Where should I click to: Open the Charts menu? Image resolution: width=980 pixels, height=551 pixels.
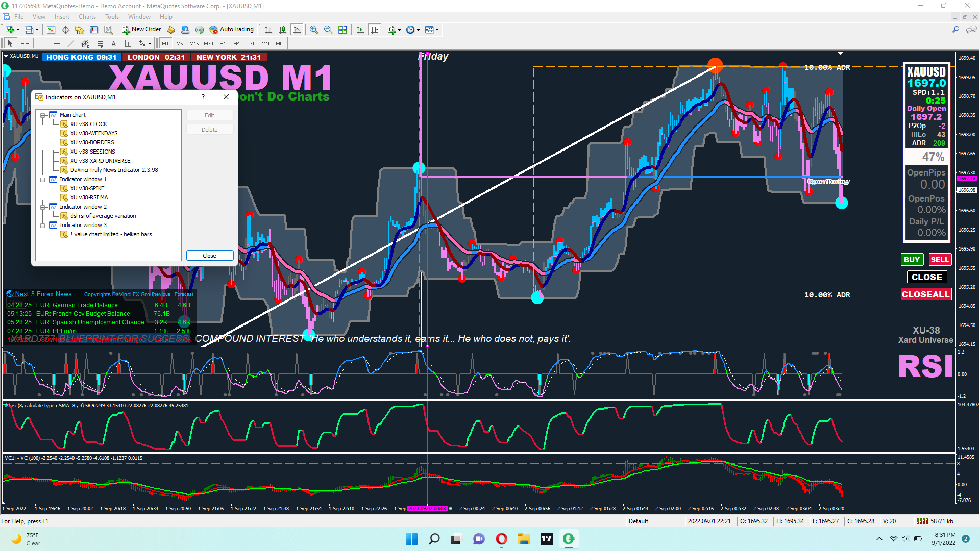[87, 17]
